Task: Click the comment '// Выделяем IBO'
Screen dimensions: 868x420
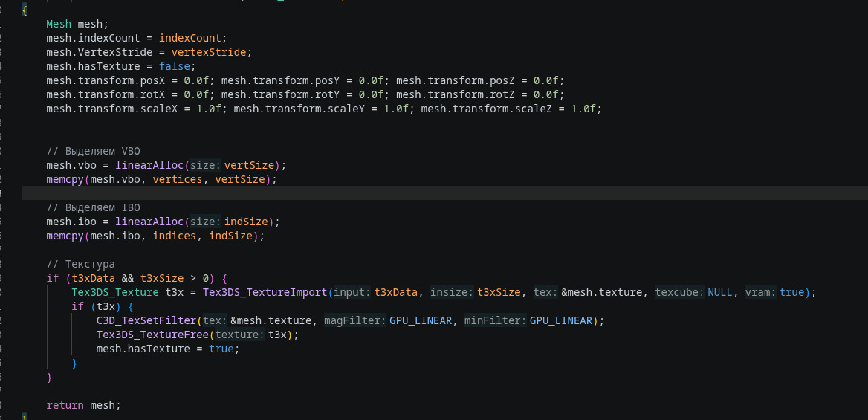Action: (x=93, y=207)
